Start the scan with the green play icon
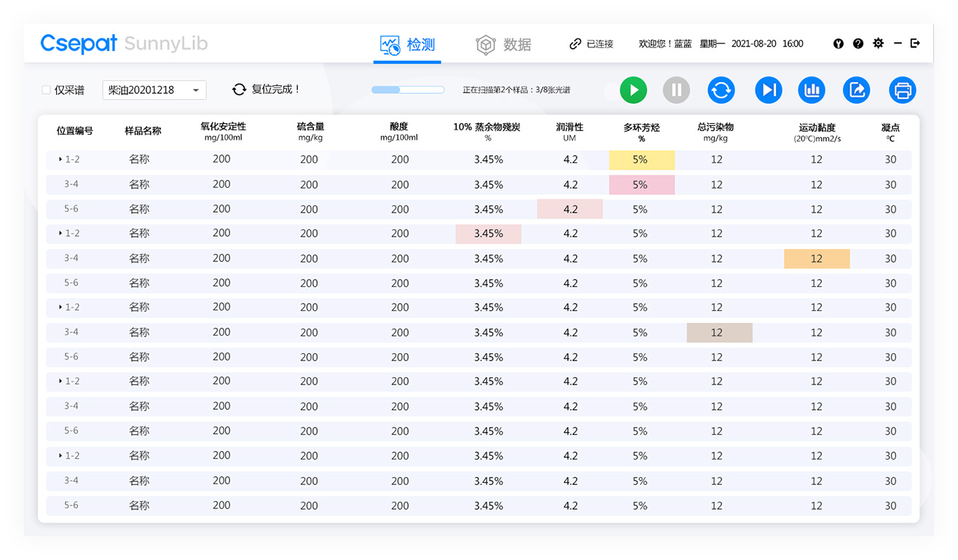This screenshot has width=958, height=560. coord(633,90)
